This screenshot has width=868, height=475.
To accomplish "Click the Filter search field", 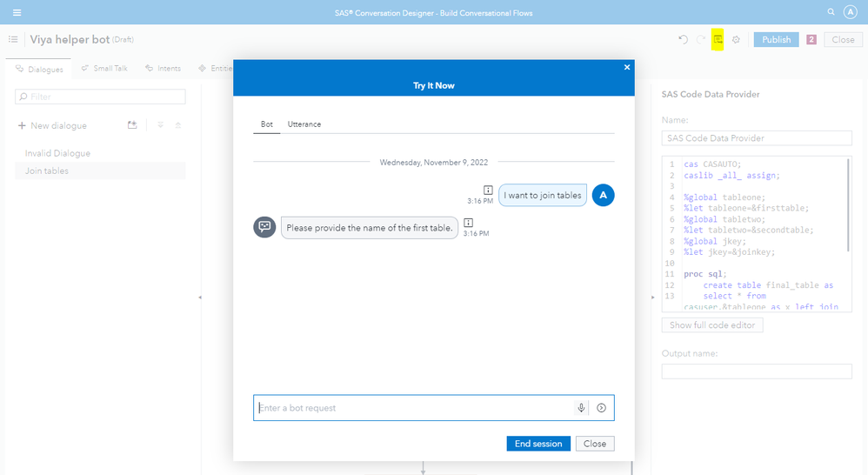I will click(x=100, y=97).
